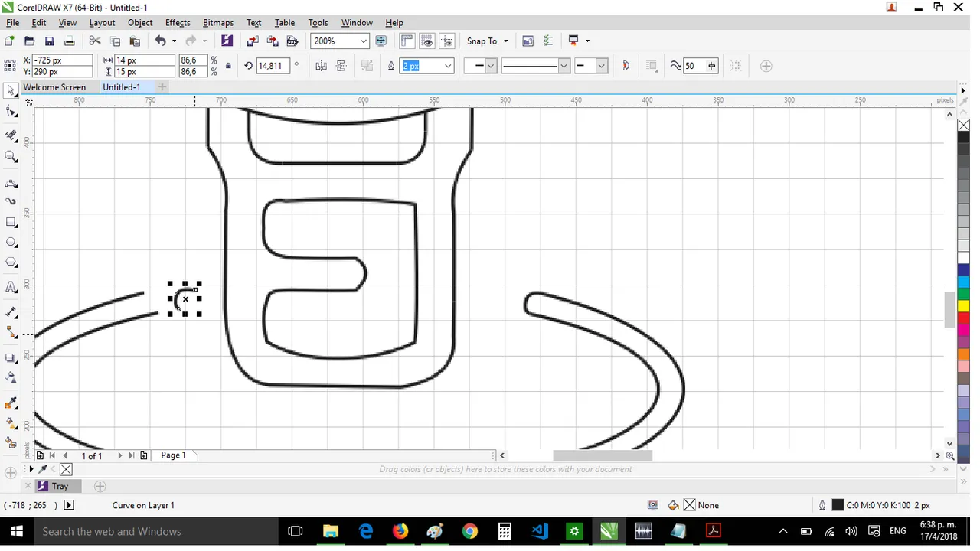Screen dimensions: 980x551
Task: Select the Text tool
Action: coord(11,288)
